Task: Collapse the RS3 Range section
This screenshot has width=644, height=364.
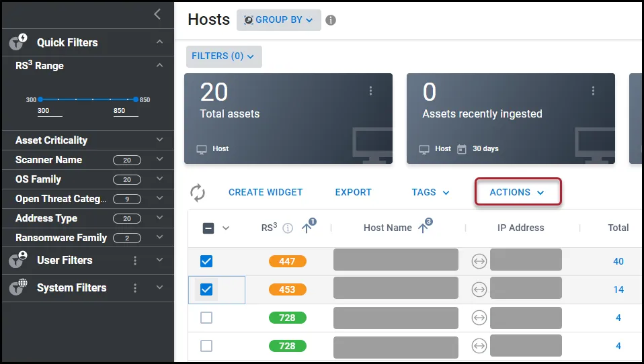Action: point(160,65)
